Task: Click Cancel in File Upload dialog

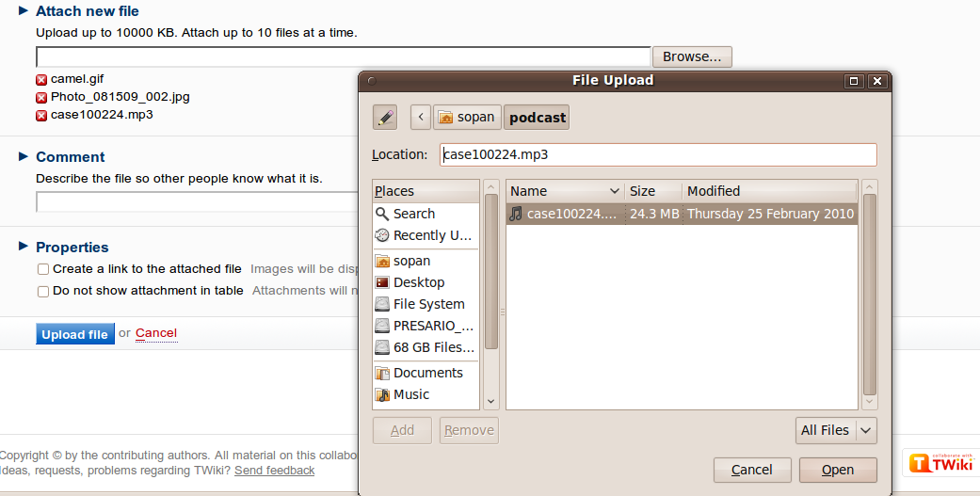Action: pos(752,470)
